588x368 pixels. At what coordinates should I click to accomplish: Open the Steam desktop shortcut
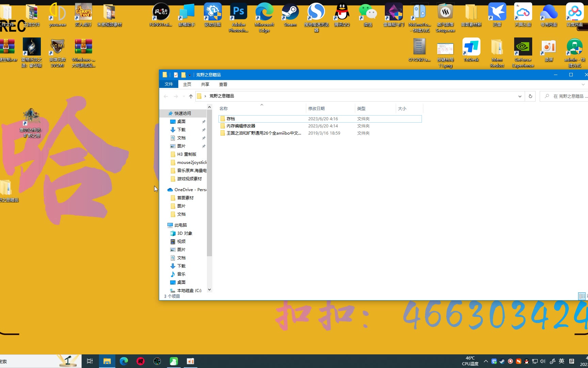[x=290, y=13]
